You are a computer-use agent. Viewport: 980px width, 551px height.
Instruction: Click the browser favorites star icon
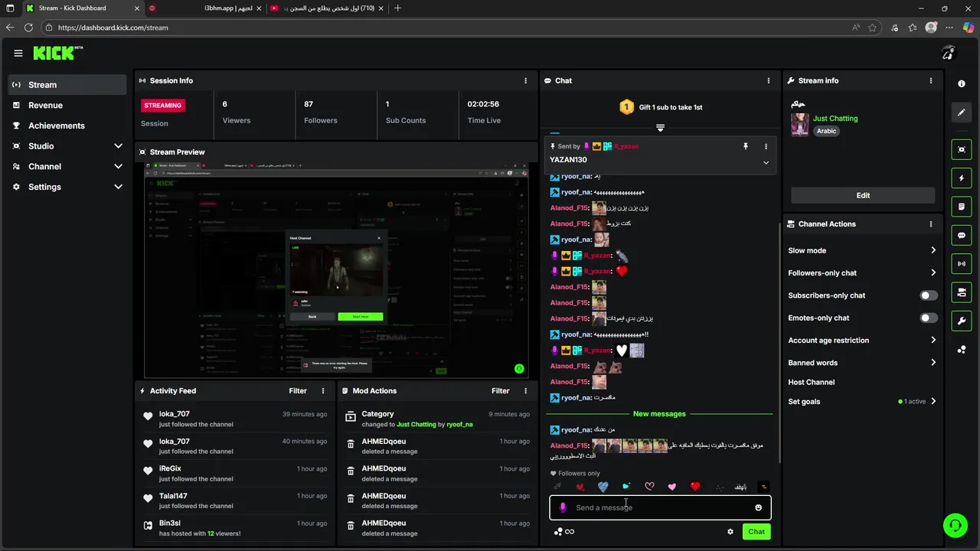873,28
